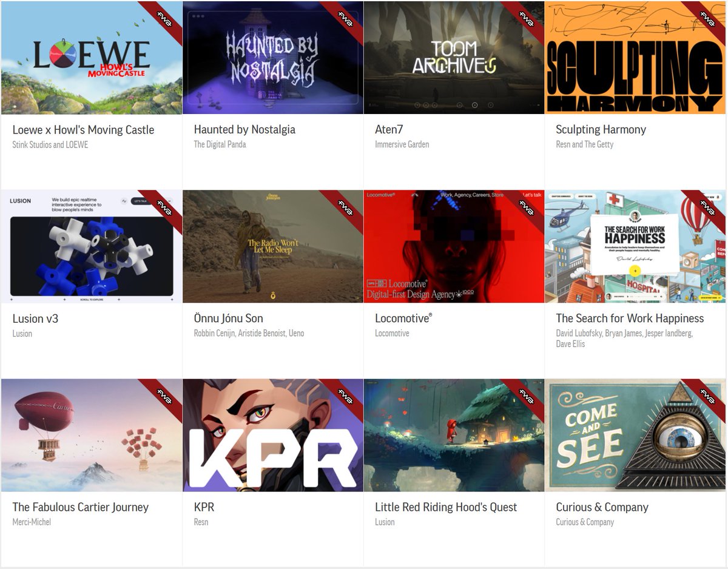This screenshot has height=569, width=728.
Task: Click FWA ribbon on Little Red Riding Hood card
Action: pos(526,397)
